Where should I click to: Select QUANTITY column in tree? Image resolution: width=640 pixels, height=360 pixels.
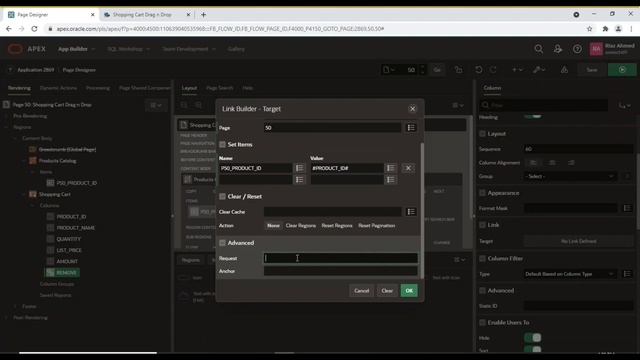click(x=69, y=239)
